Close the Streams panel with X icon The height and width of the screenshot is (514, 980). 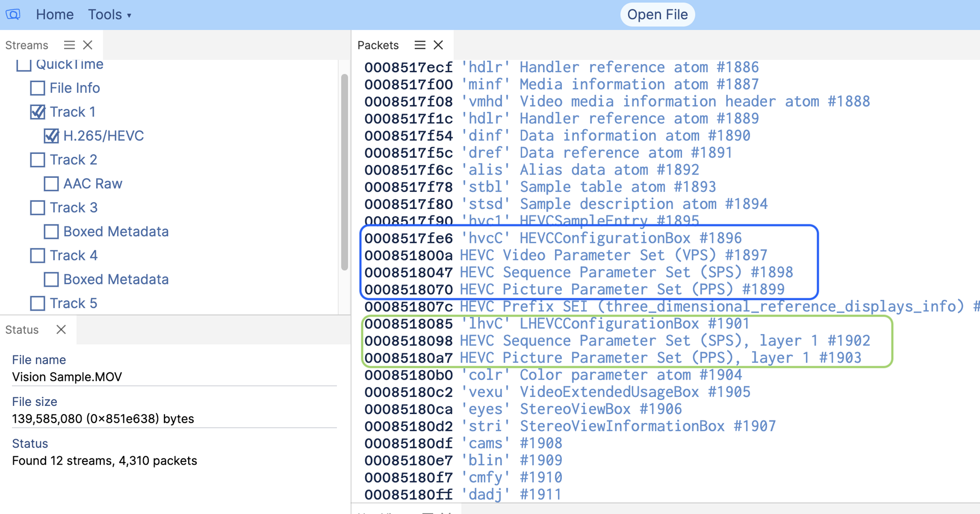coord(88,45)
